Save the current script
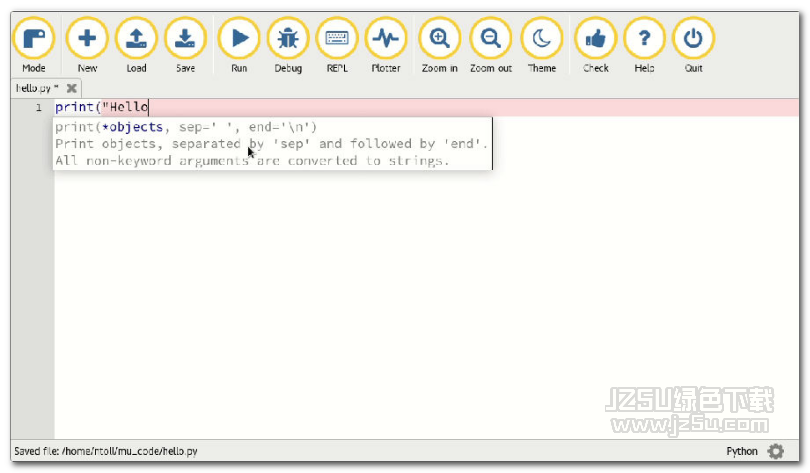The width and height of the screenshot is (810, 473). (185, 45)
